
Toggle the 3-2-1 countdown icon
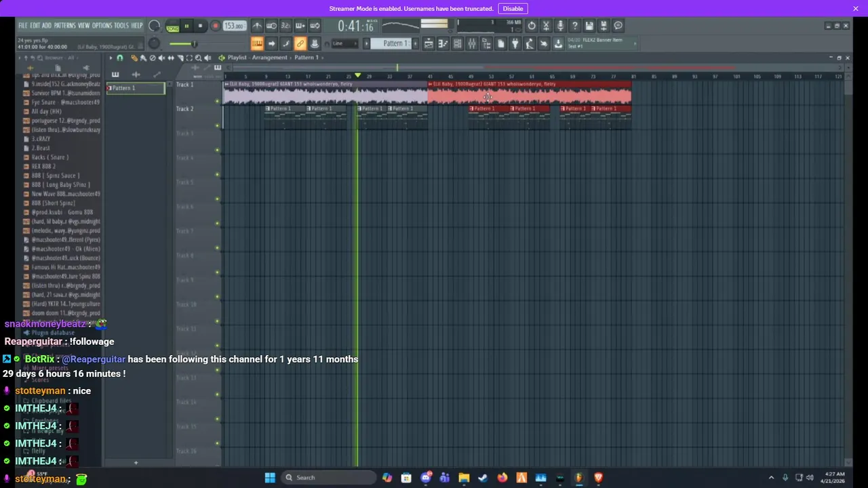[285, 26]
